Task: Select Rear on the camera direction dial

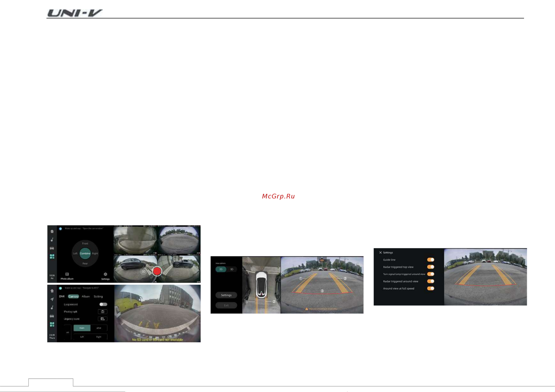Action: pos(85,263)
